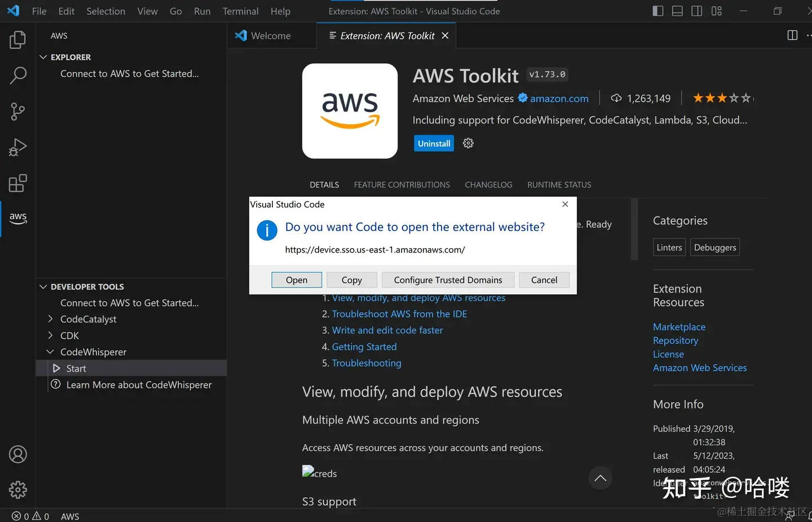Switch to the CHANGELOG tab
Image resolution: width=812 pixels, height=522 pixels.
coord(488,185)
